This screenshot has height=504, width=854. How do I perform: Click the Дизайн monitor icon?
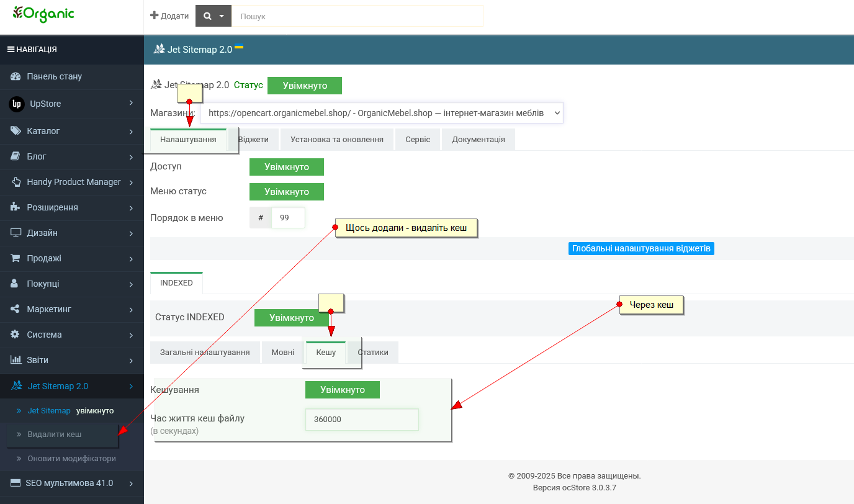click(x=16, y=233)
